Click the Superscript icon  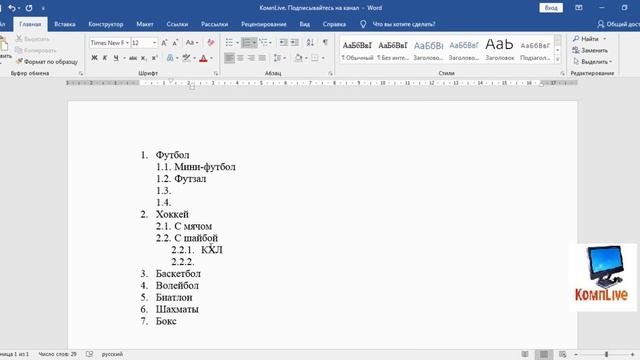coord(155,58)
